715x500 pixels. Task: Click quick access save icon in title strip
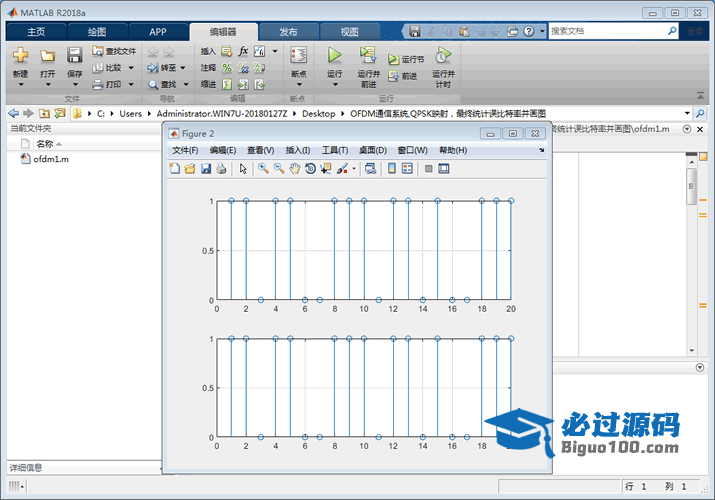[x=414, y=31]
